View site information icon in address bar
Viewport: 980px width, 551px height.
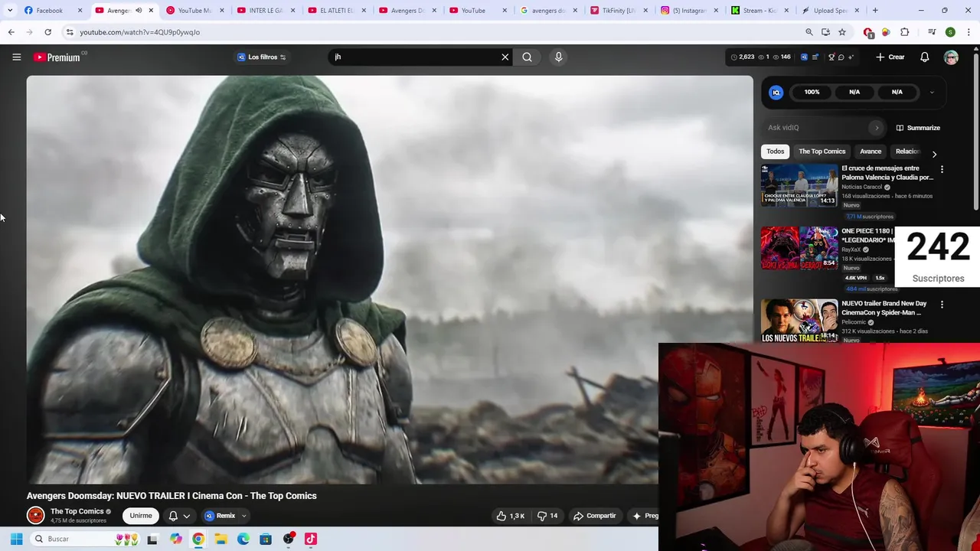70,32
